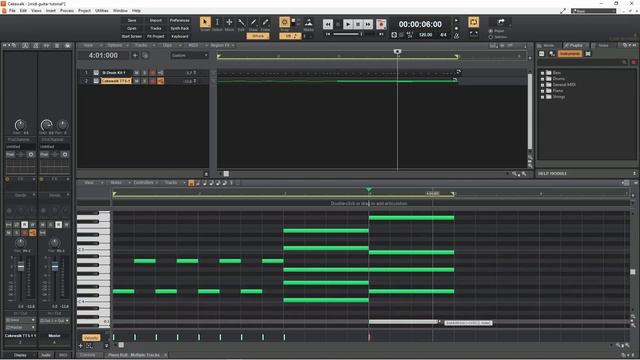640x360 pixels.
Task: Choose the Select tool
Action: coord(217,22)
